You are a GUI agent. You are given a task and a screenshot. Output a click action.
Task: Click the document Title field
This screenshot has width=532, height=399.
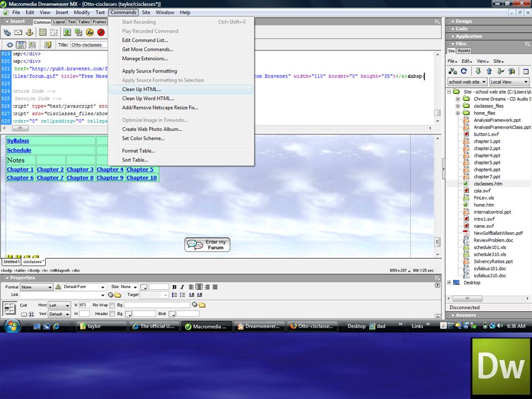click(x=89, y=45)
